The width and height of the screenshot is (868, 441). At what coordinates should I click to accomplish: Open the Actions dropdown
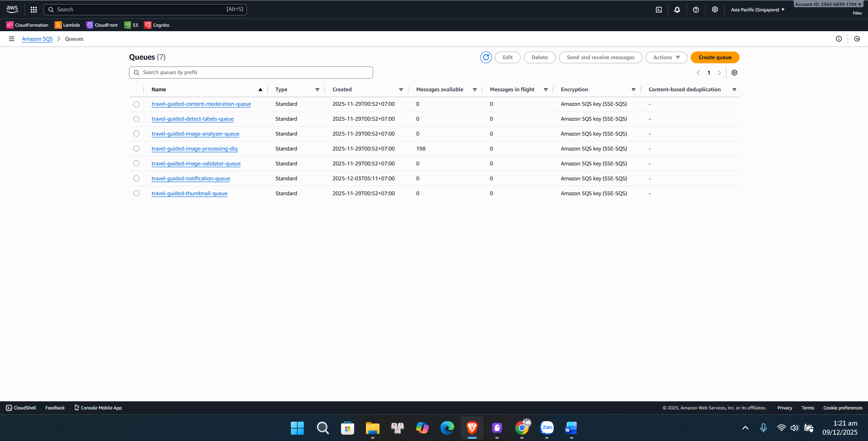[x=666, y=57]
